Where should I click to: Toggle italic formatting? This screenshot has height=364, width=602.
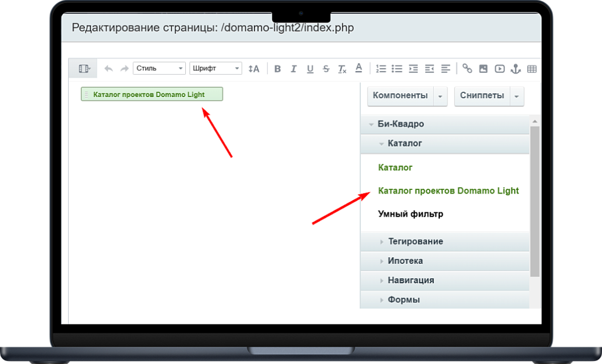294,69
